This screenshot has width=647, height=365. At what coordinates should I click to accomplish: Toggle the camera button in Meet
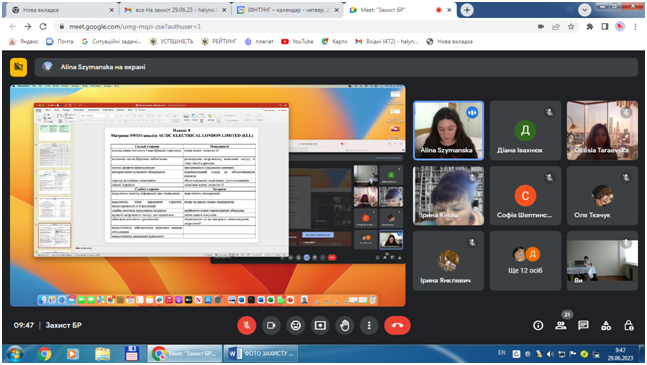[x=271, y=325]
